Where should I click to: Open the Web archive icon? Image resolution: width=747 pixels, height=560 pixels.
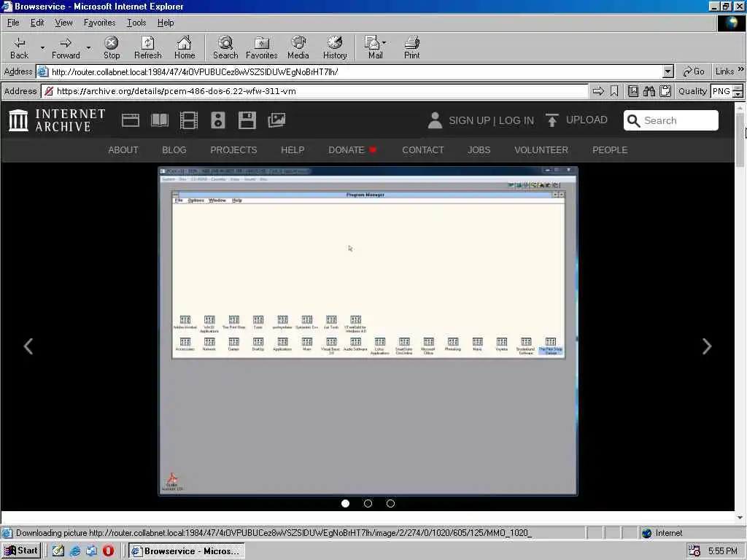[131, 120]
